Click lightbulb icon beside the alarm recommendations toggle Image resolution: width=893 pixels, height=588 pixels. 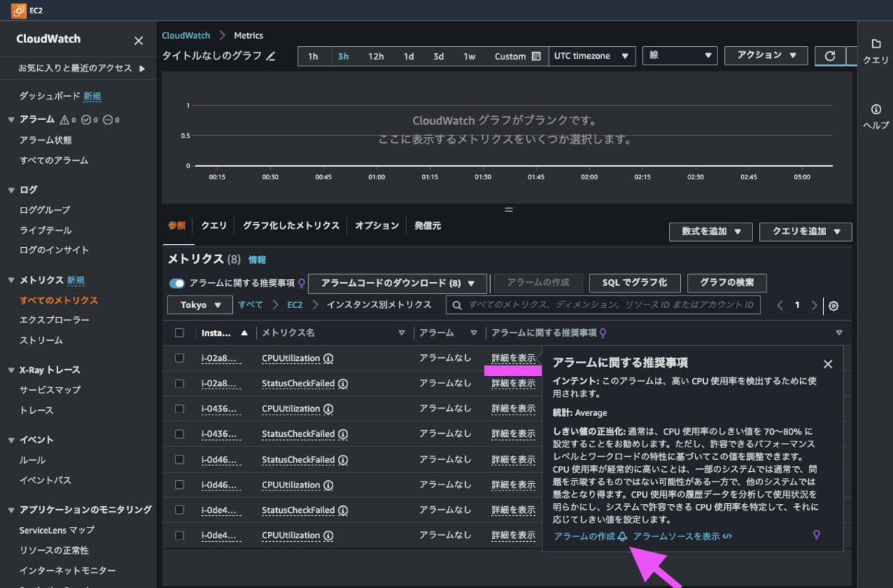point(301,283)
